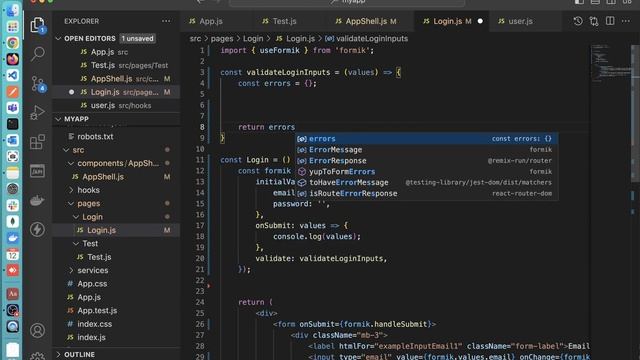This screenshot has height=360, width=640.
Task: Open Finder from the dock
Action: 12,11
